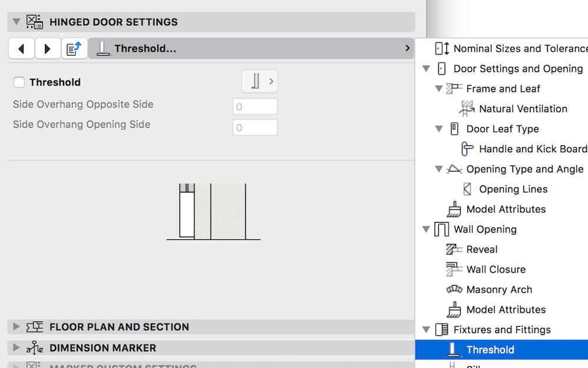Select the Threshold entry in the tree
Image resolution: width=588 pixels, height=368 pixels.
point(490,350)
